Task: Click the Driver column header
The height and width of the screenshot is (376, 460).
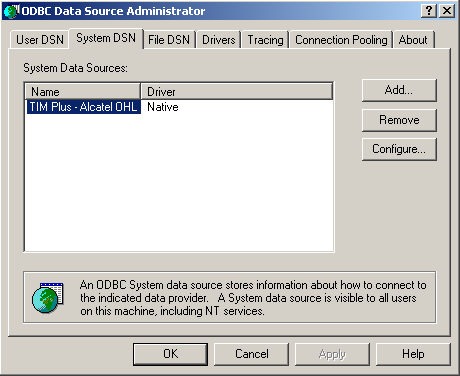Action: (x=237, y=91)
